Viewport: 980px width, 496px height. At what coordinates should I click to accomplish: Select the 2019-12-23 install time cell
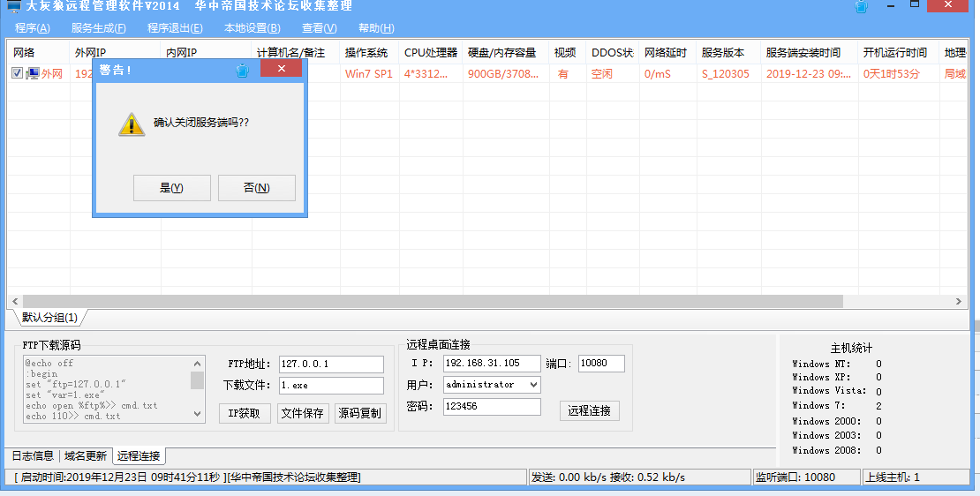click(x=810, y=74)
